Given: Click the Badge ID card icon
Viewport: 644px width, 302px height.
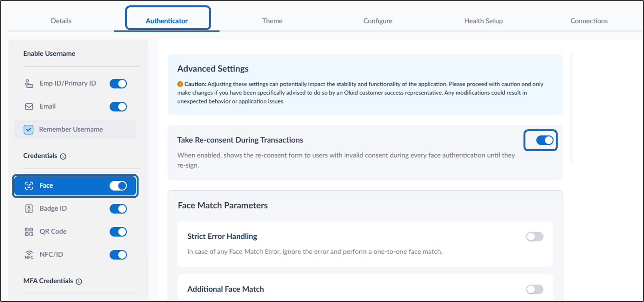Looking at the screenshot, I should click(x=29, y=209).
